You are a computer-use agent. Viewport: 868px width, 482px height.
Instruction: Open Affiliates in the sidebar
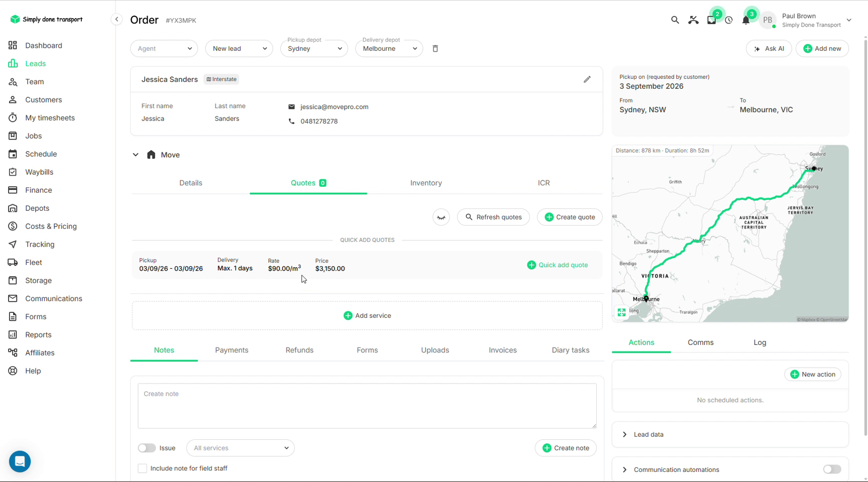(40, 353)
